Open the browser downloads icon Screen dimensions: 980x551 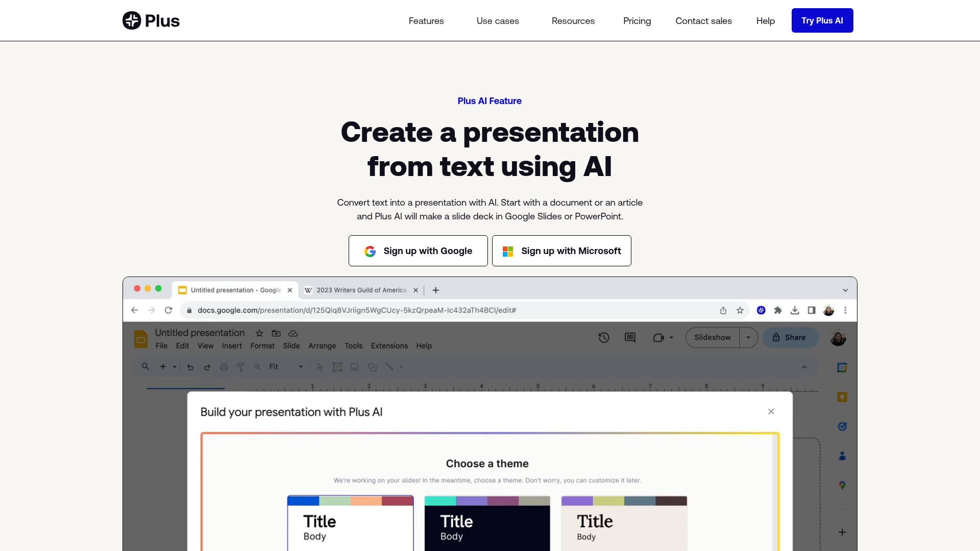coord(795,310)
